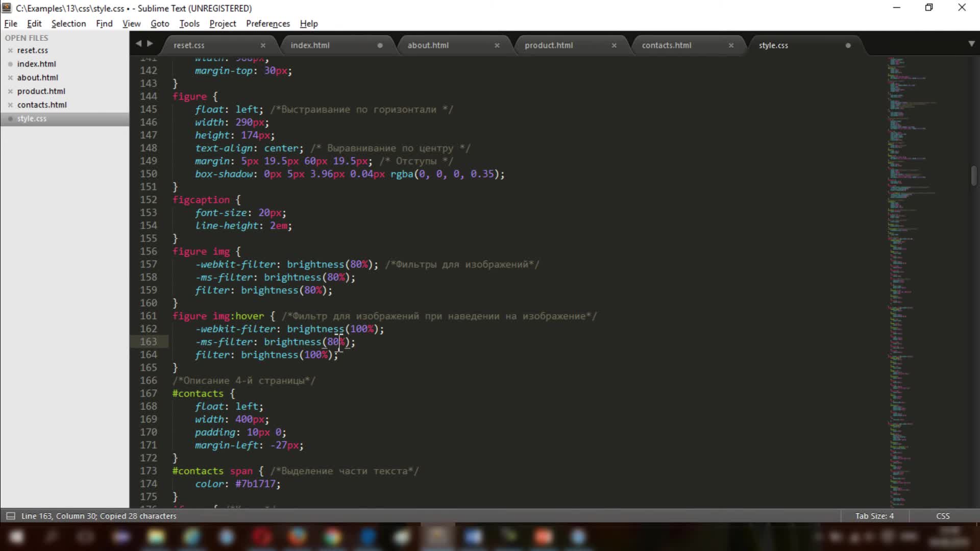
Task: Close the reset.css tab
Action: point(263,45)
